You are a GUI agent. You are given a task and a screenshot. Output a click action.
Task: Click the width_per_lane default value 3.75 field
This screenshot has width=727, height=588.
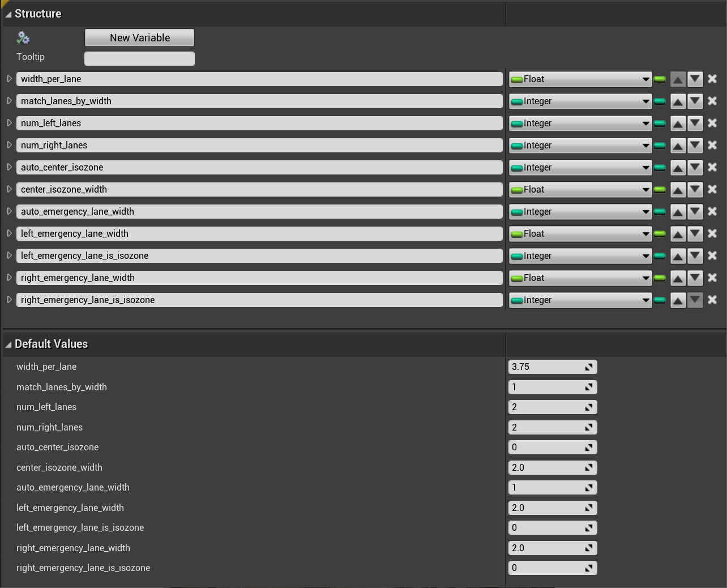(547, 367)
